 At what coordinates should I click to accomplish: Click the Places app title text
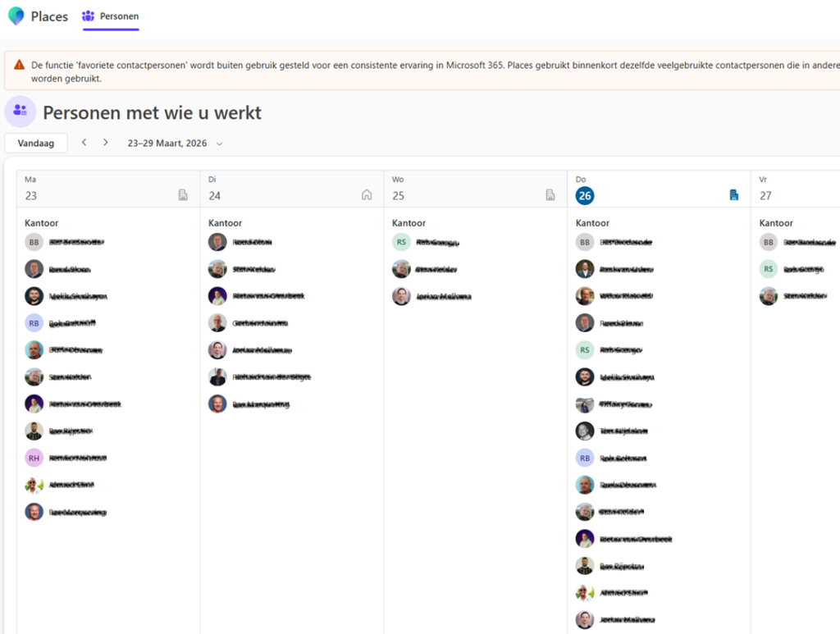coord(49,16)
